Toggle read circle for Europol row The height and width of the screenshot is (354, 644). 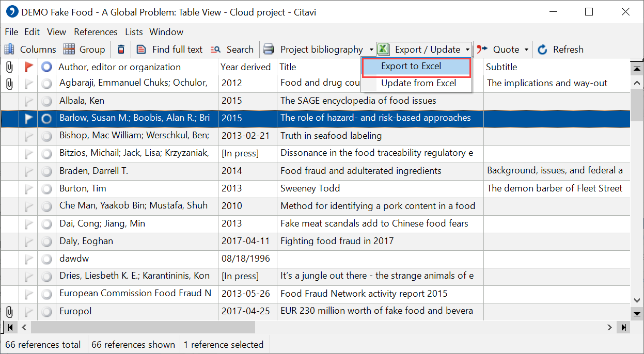[47, 312]
